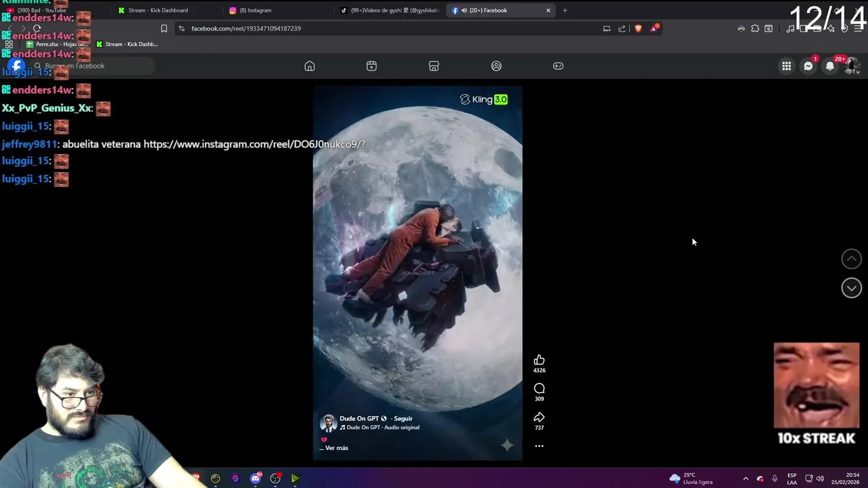
Task: Click the Buscar en Facebook search field
Action: [x=92, y=66]
